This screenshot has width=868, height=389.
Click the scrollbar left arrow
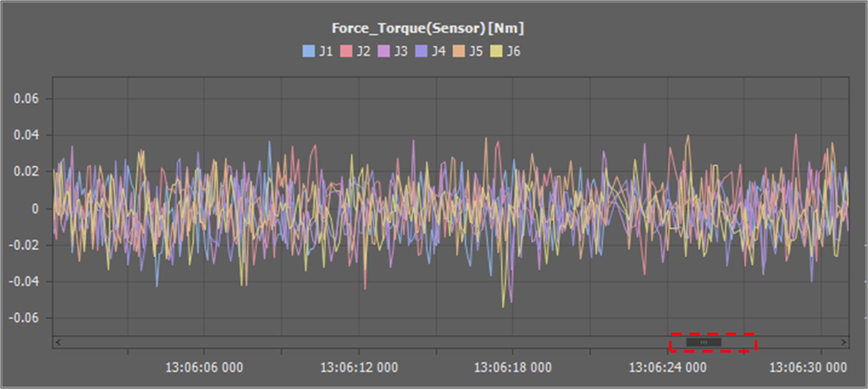[x=58, y=343]
